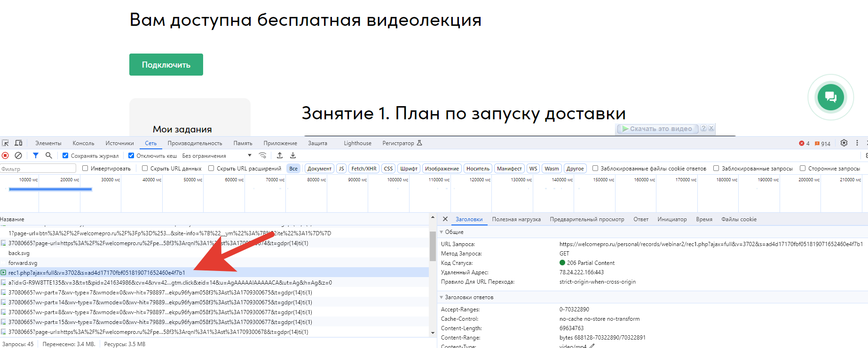Screen dimensions: 868x348
Task: Select media icon of rec1.php request
Action: click(x=3, y=272)
